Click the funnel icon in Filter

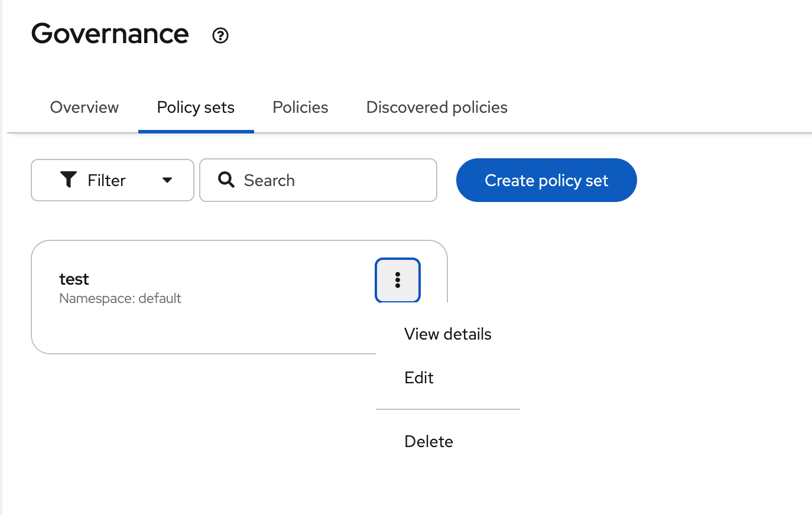69,180
